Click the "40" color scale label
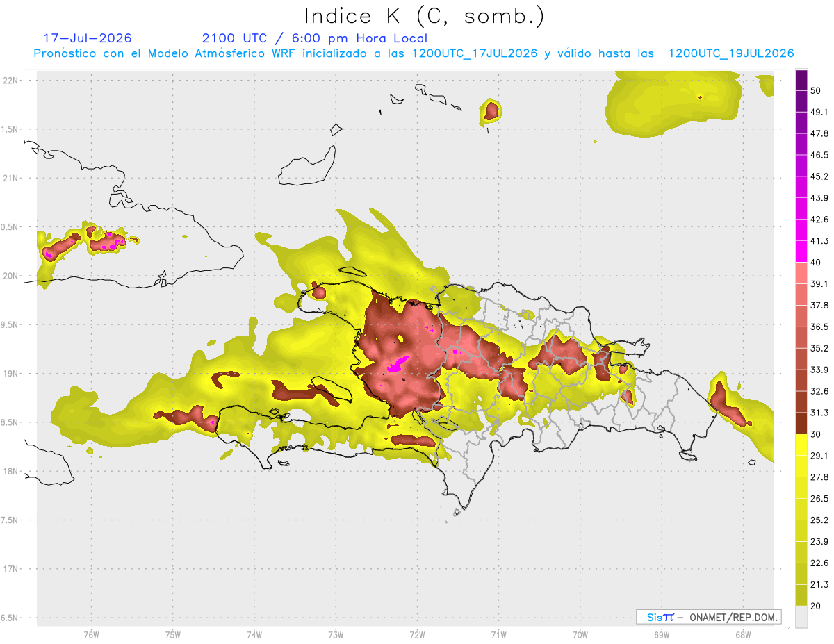This screenshot has height=644, width=834. [x=817, y=263]
